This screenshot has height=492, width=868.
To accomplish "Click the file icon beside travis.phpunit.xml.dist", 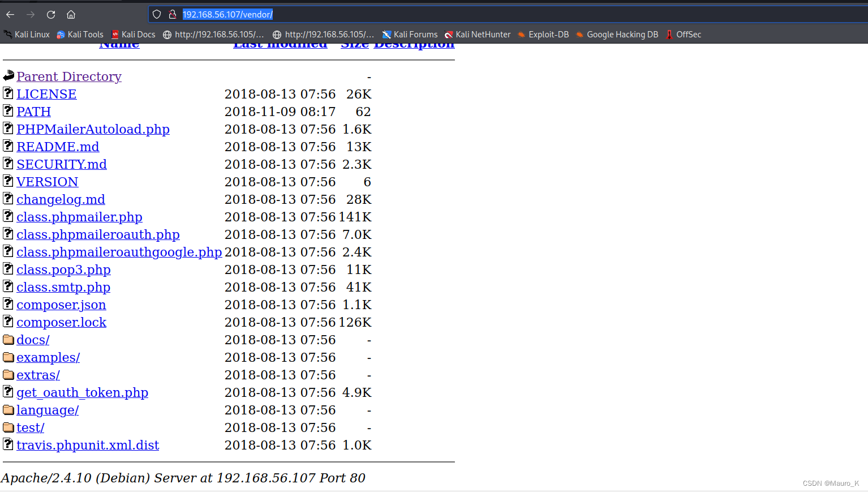I will click(8, 444).
